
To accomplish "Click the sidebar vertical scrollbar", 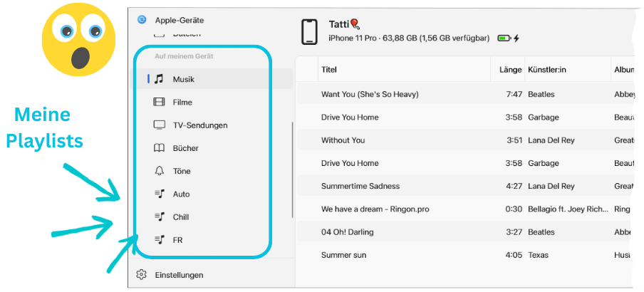I will click(x=292, y=170).
